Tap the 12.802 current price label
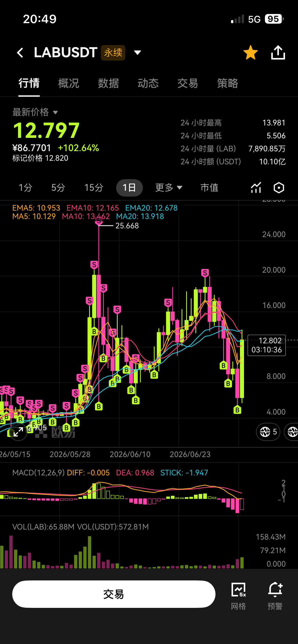The width and height of the screenshot is (298, 644). point(267,345)
